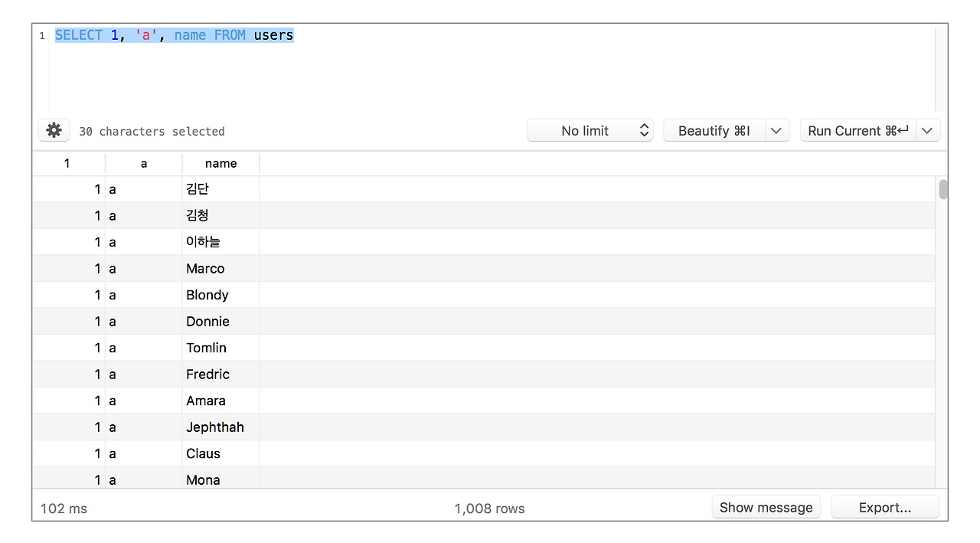980x543 pixels.
Task: Open the No limit row dropdown
Action: (x=590, y=131)
